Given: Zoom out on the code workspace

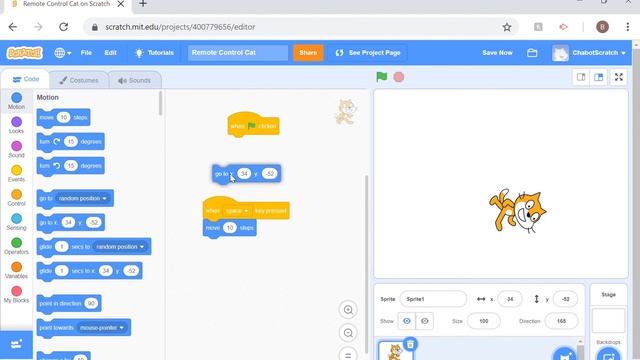Looking at the screenshot, I should click(x=348, y=333).
